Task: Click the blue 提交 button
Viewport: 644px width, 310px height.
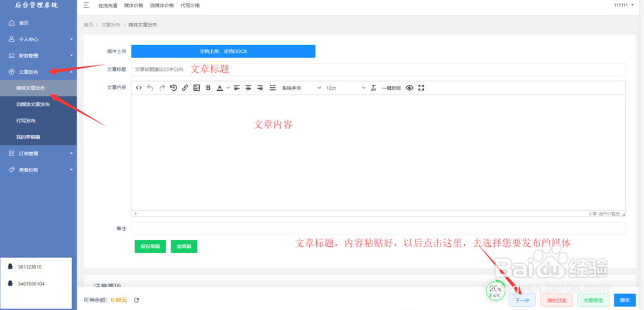Action: 625,300
